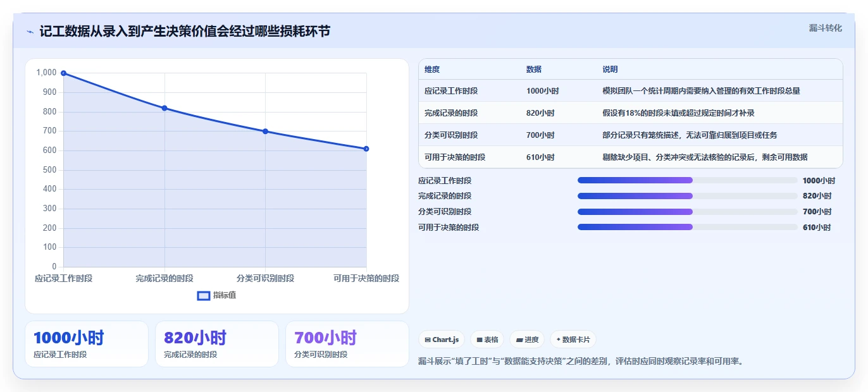This screenshot has height=392, width=868.
Task: Click the 表格 tag
Action: pyautogui.click(x=487, y=340)
